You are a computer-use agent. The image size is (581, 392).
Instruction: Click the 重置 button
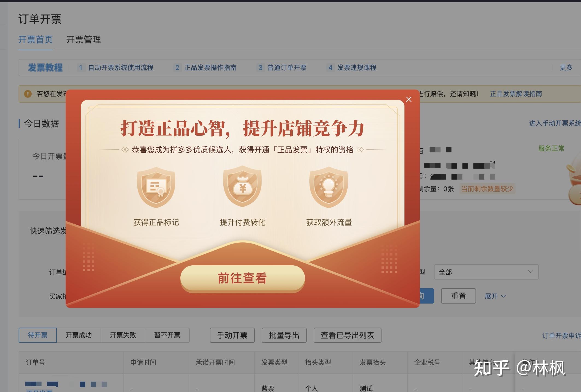[458, 296]
